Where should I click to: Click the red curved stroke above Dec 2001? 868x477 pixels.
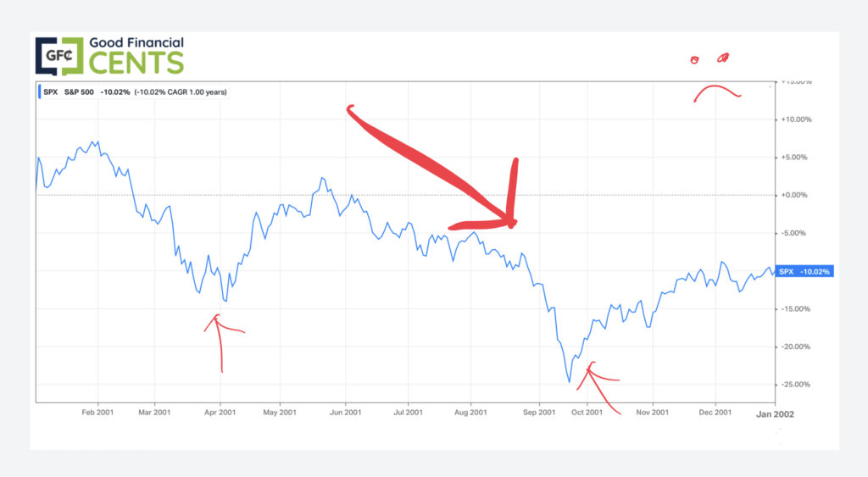click(717, 90)
